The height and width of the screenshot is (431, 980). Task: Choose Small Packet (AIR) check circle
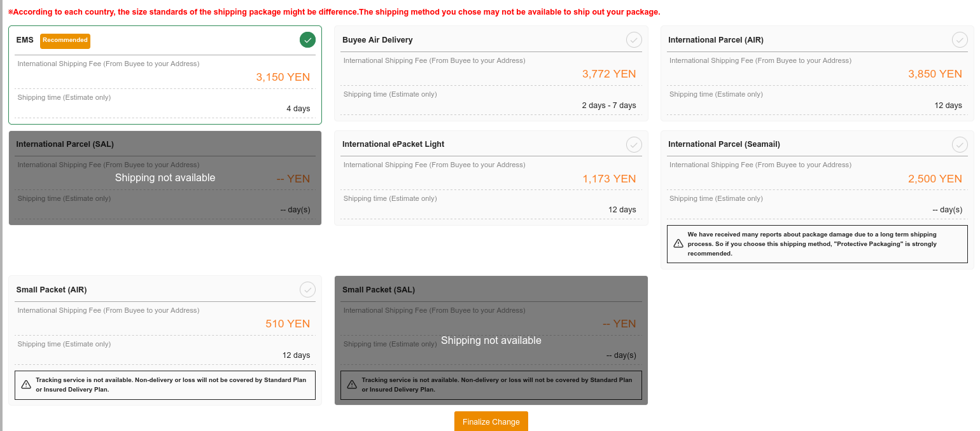click(307, 290)
